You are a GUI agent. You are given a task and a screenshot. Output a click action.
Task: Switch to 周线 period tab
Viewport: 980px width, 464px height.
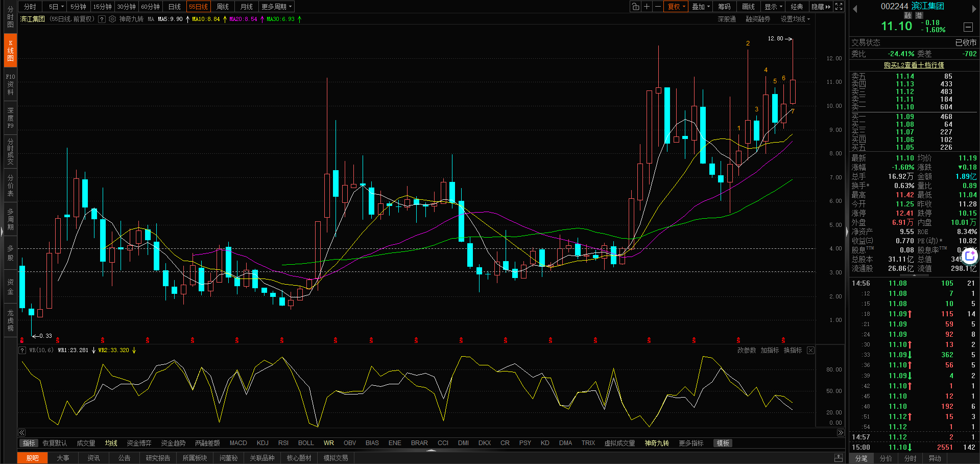[222, 7]
